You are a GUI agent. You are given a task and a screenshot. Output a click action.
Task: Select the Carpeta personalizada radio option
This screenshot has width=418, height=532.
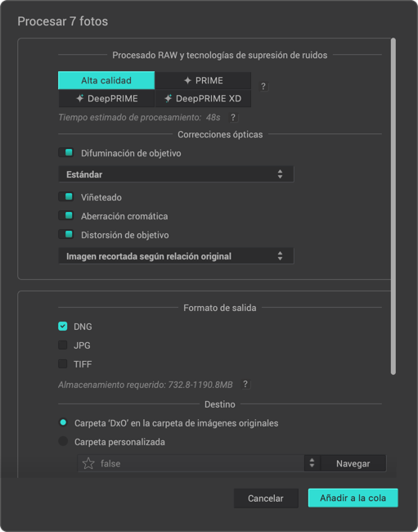[63, 441]
